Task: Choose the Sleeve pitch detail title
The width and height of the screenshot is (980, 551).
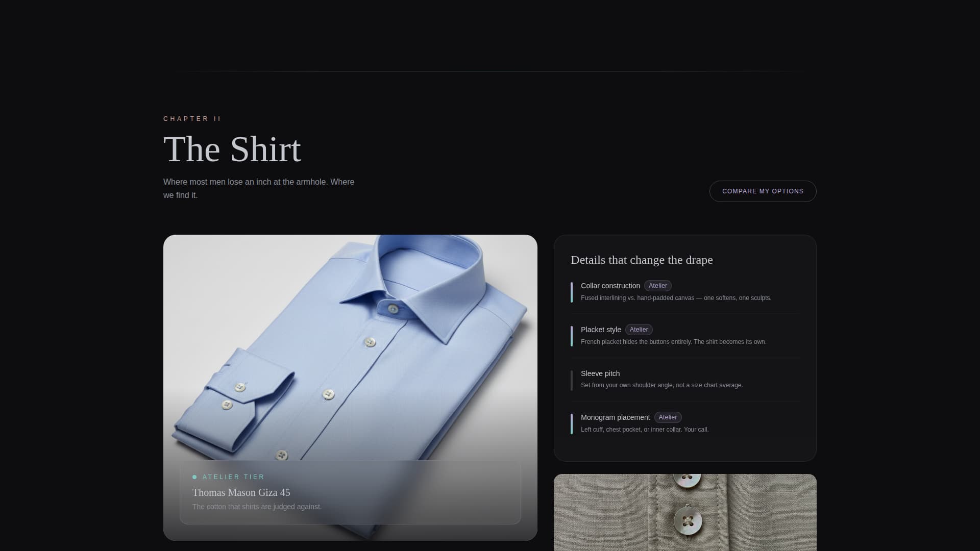Action: (600, 373)
